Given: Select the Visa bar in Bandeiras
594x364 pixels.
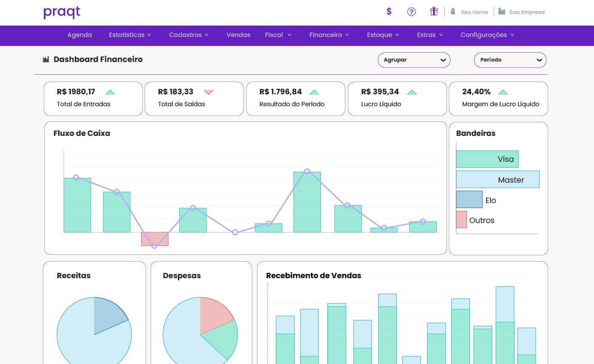Looking at the screenshot, I should pyautogui.click(x=487, y=159).
